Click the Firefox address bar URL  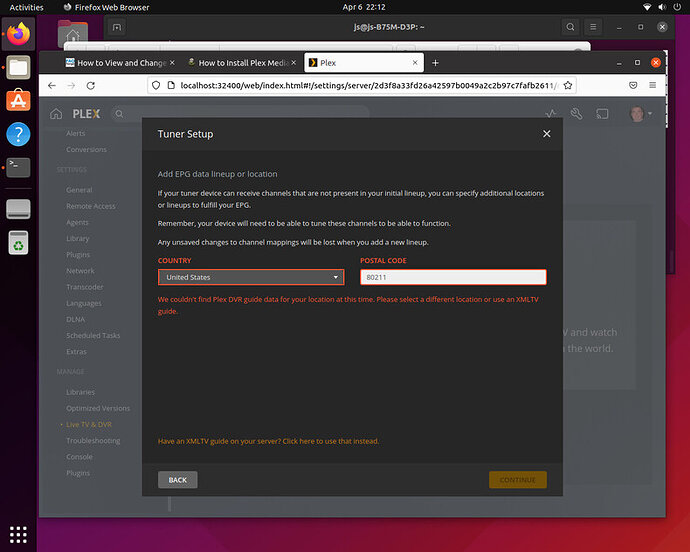(369, 85)
